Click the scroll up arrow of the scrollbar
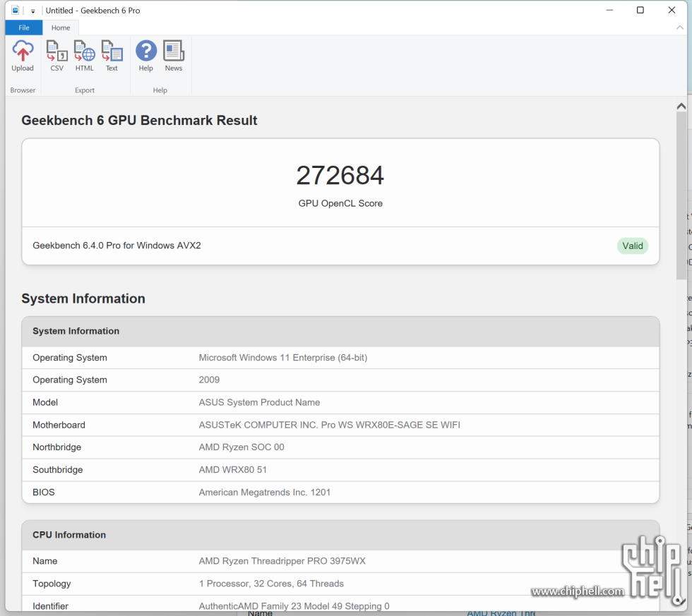The width and height of the screenshot is (692, 616). [x=681, y=106]
